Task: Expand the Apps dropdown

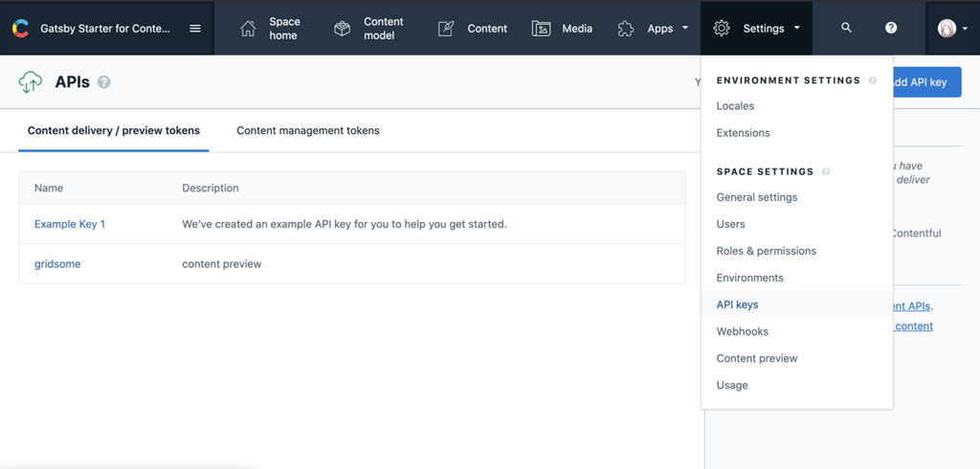Action: pyautogui.click(x=654, y=29)
